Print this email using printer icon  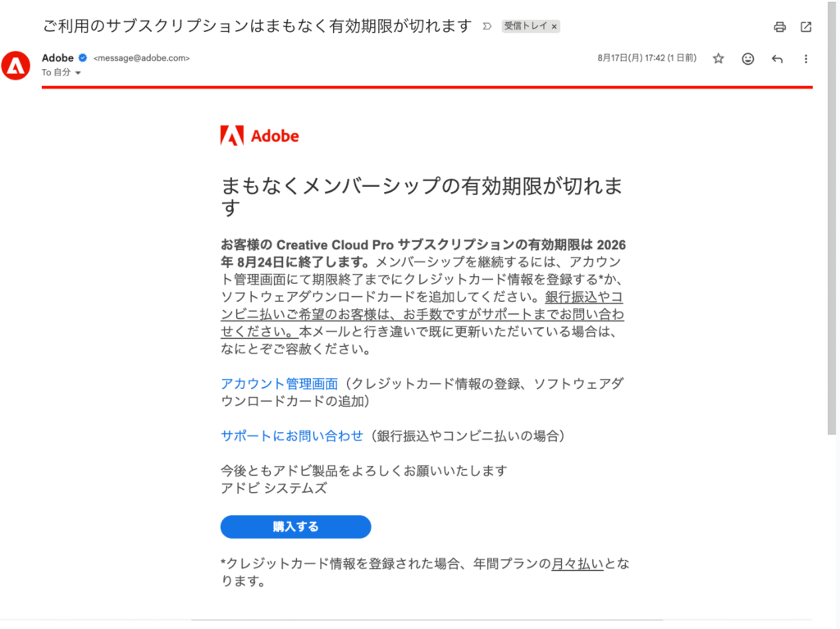779,27
